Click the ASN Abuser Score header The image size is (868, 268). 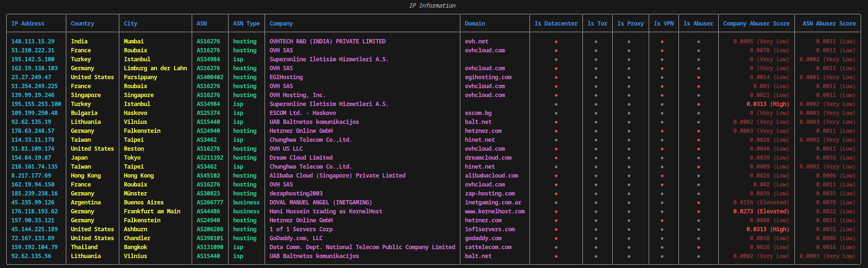tap(829, 23)
